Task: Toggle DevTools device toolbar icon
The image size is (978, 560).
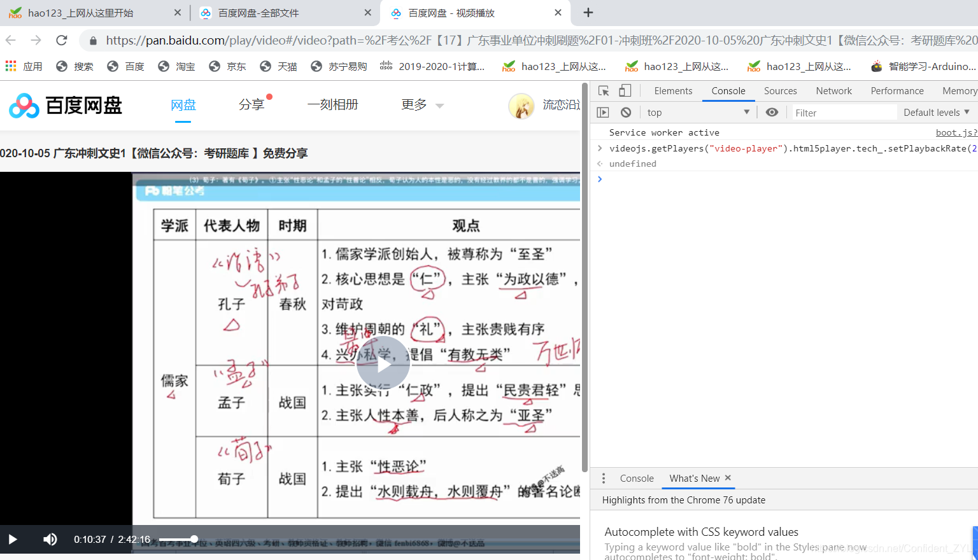Action: click(x=625, y=91)
